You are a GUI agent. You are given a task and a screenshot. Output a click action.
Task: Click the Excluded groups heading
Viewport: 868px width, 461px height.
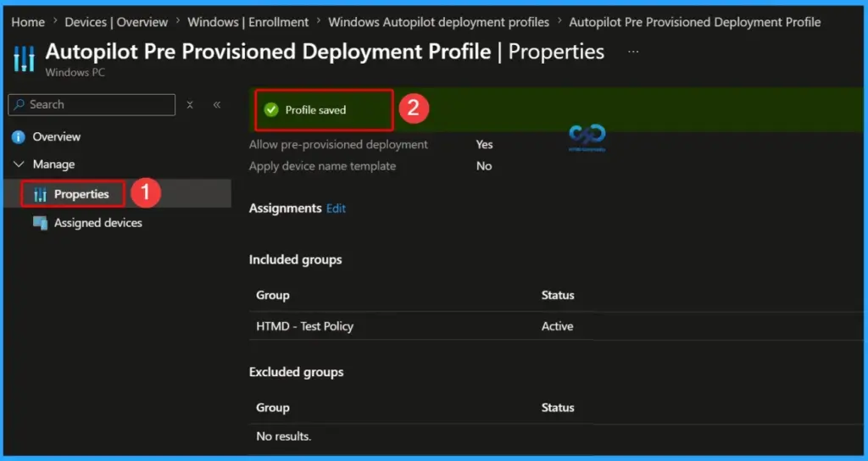tap(296, 372)
